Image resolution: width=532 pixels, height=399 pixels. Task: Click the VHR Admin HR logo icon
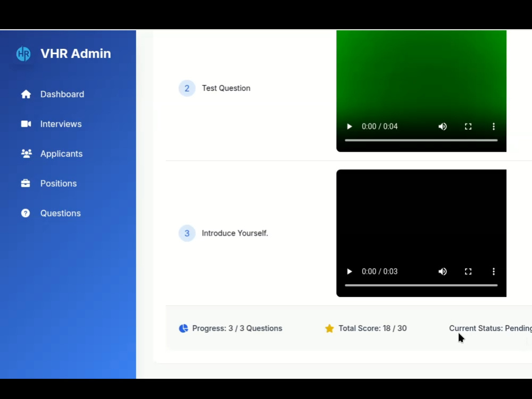(x=23, y=54)
